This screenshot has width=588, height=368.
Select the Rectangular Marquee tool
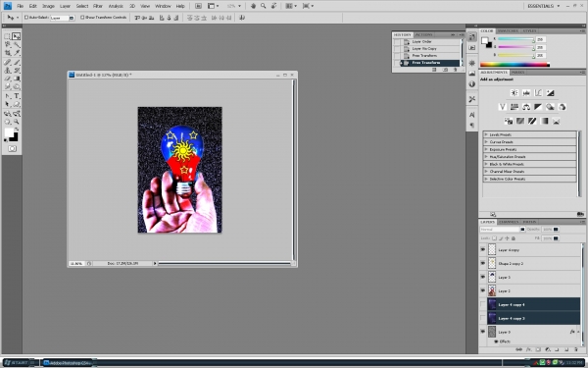point(7,36)
